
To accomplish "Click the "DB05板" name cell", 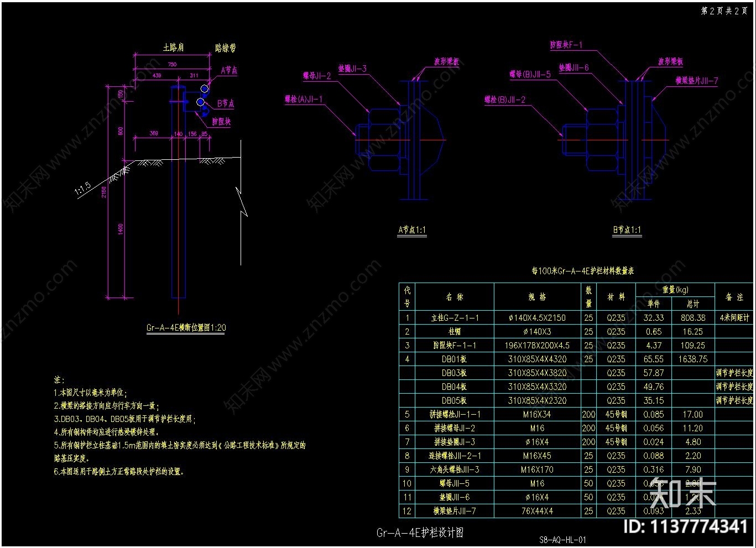I will point(455,401).
